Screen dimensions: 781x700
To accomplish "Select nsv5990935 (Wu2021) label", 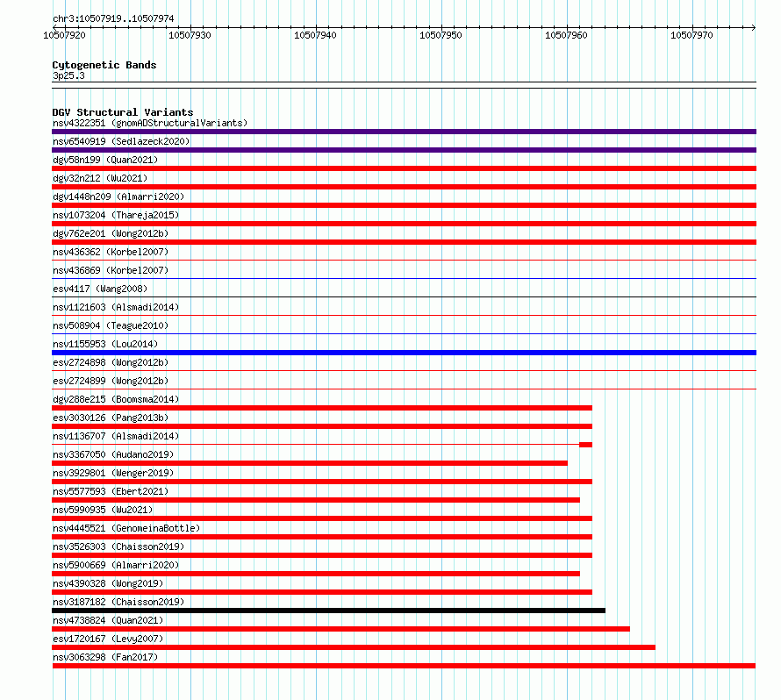I will point(103,510).
